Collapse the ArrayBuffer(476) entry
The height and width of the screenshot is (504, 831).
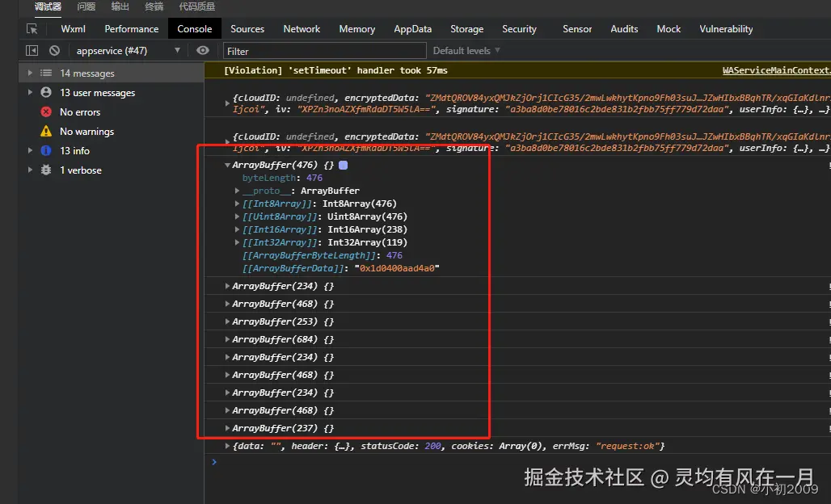pos(227,166)
